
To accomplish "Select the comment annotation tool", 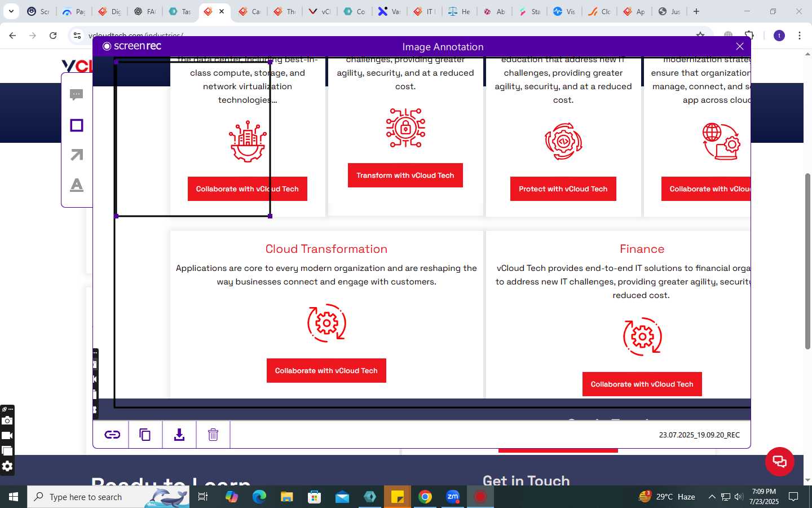I will [x=77, y=95].
